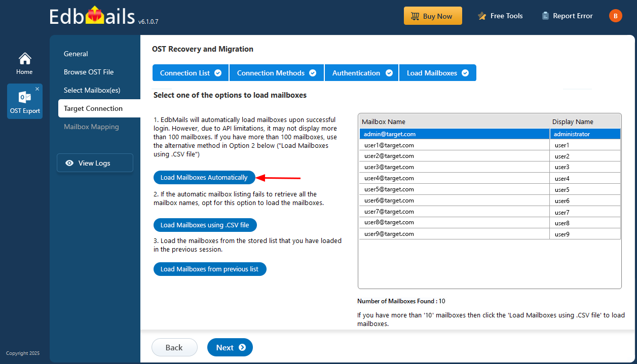637x364 pixels.
Task: Click Load Mailboxes Automatically
Action: [x=204, y=177]
